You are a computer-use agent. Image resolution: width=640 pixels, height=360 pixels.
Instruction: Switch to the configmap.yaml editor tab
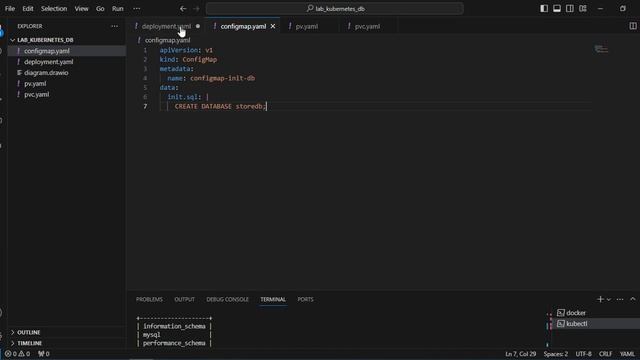coord(243,27)
